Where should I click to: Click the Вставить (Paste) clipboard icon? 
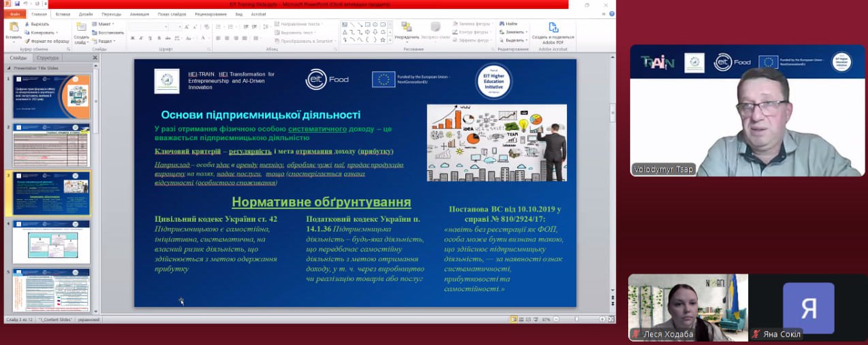tap(14, 27)
